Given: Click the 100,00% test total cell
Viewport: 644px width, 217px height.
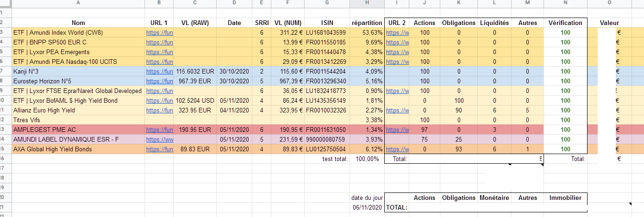Looking at the screenshot, I should pyautogui.click(x=367, y=159).
